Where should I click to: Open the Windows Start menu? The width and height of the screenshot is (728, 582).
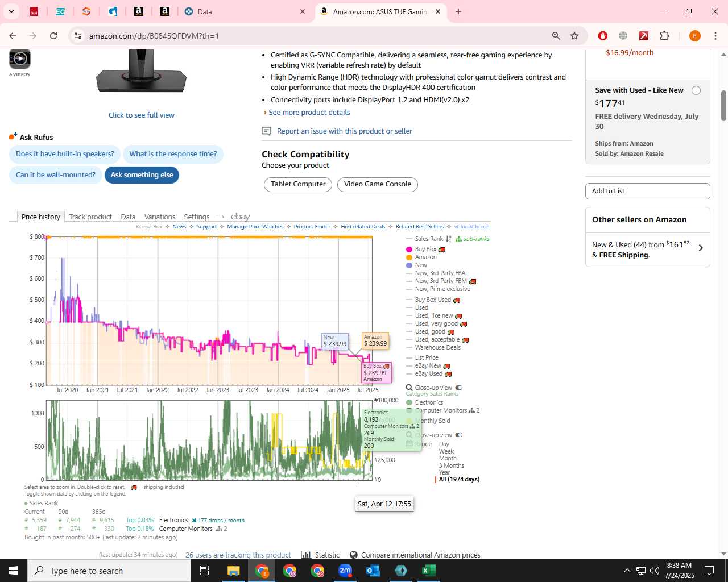[14, 571]
